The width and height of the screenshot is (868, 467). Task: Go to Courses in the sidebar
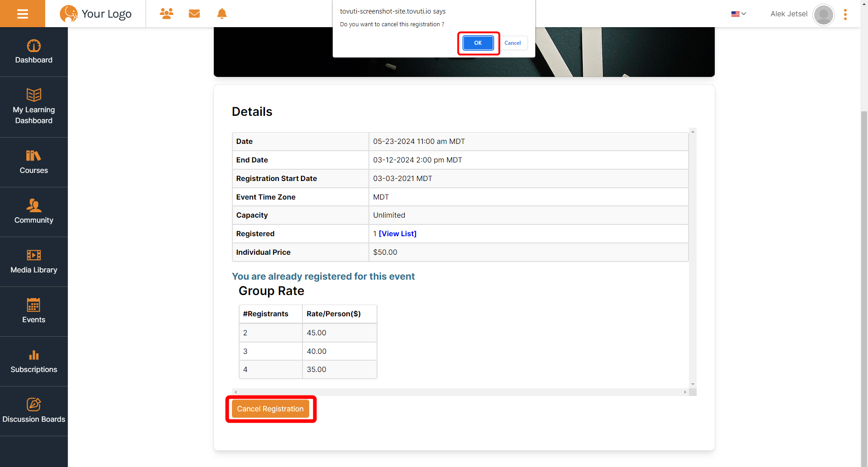click(x=34, y=162)
